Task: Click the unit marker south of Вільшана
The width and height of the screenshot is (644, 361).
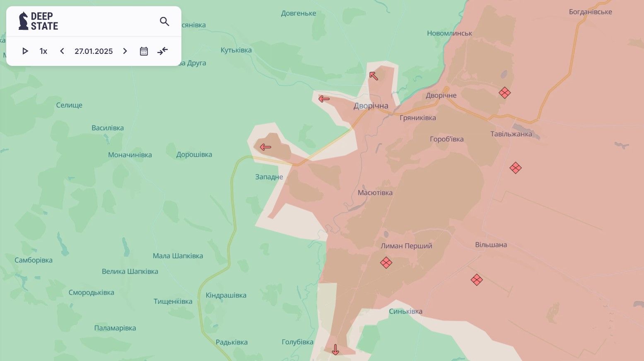Action: coord(477,280)
